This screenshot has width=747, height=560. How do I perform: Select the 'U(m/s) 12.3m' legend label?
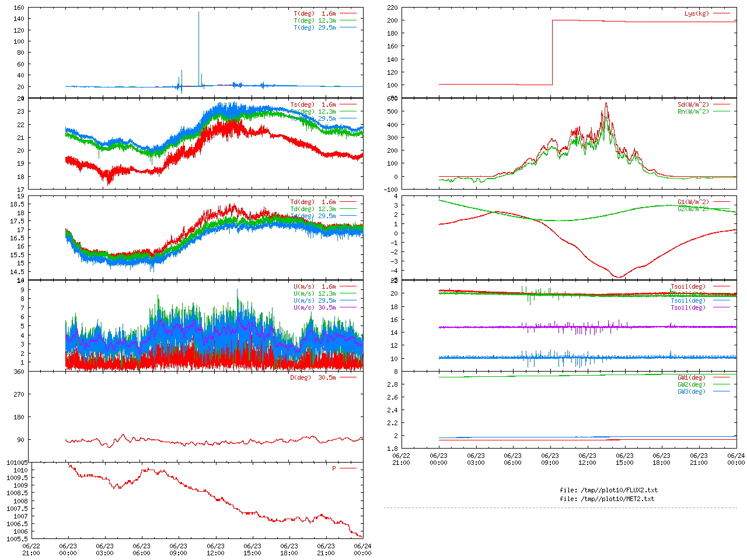315,294
